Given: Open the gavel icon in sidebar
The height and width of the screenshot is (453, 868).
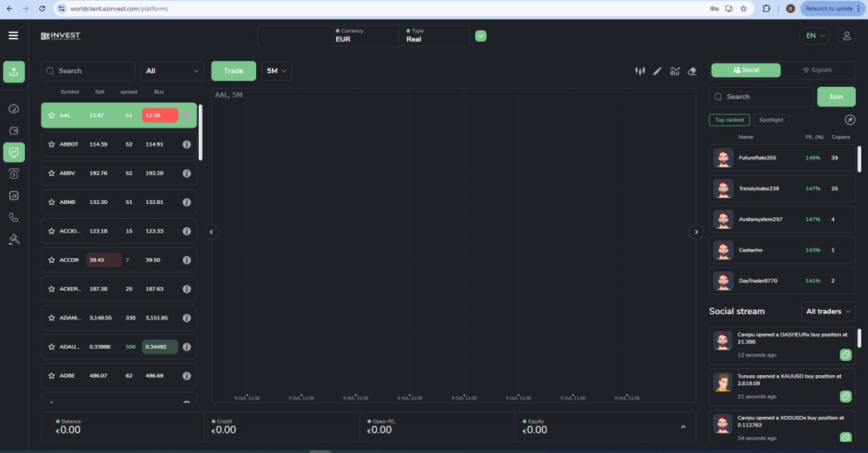Looking at the screenshot, I should 14,239.
